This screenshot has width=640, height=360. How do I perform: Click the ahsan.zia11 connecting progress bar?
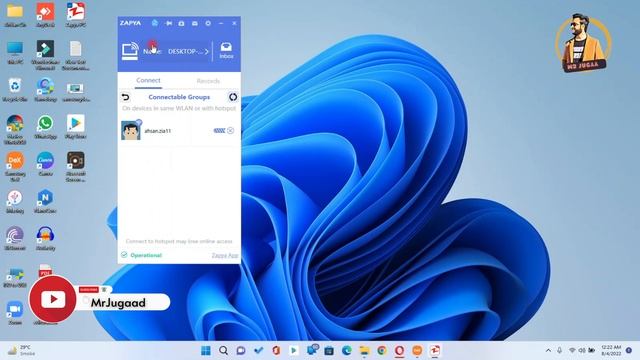[219, 131]
